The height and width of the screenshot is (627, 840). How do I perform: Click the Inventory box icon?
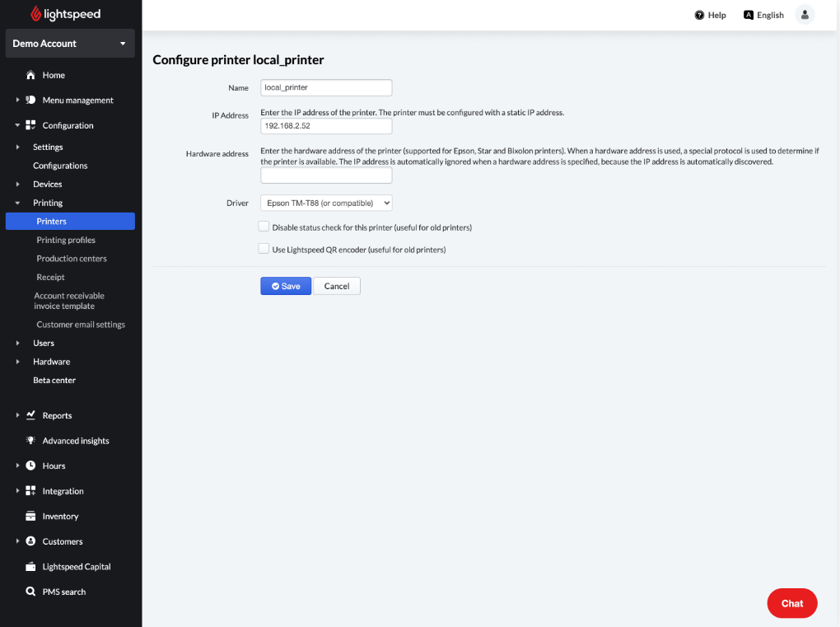[30, 517]
